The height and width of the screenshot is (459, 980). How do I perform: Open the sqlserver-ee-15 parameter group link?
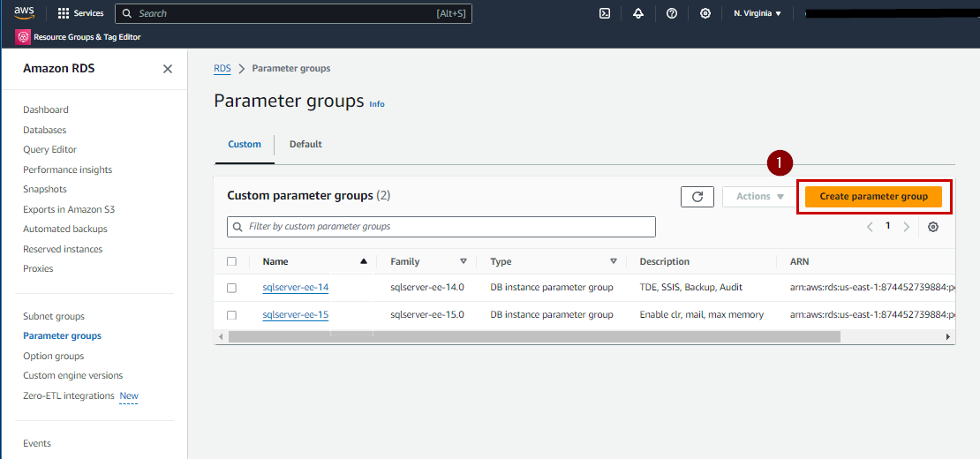(x=295, y=315)
